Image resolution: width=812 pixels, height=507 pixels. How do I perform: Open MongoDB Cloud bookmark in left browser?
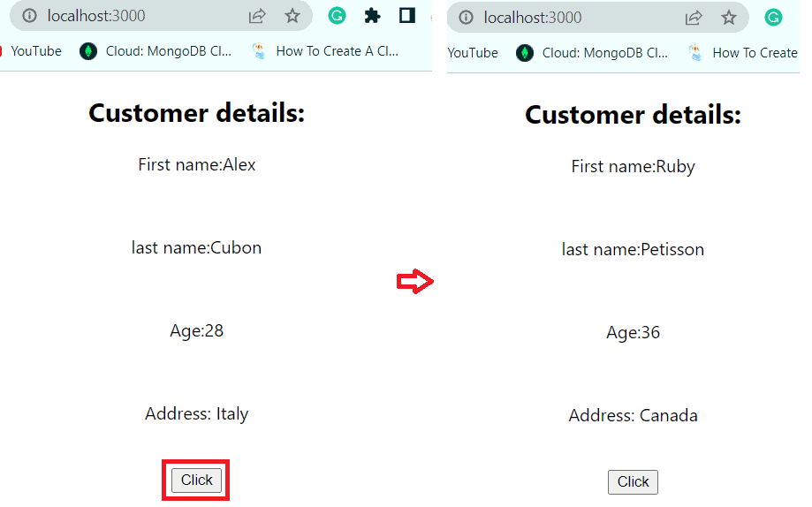click(156, 51)
